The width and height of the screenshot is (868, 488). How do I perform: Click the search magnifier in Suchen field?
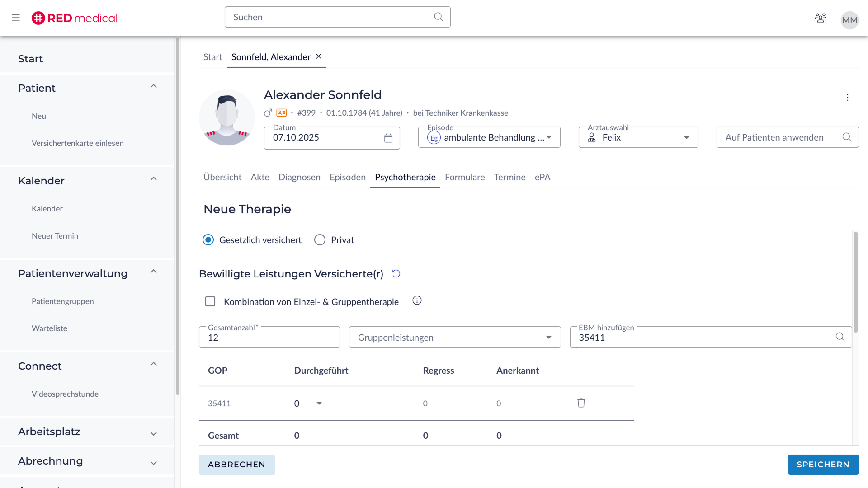(438, 17)
